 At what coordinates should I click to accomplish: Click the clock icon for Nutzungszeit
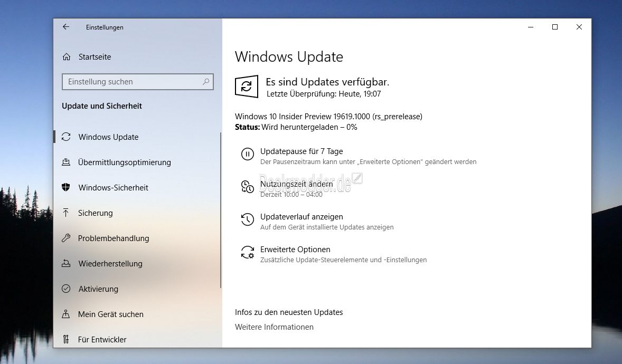[x=248, y=187]
